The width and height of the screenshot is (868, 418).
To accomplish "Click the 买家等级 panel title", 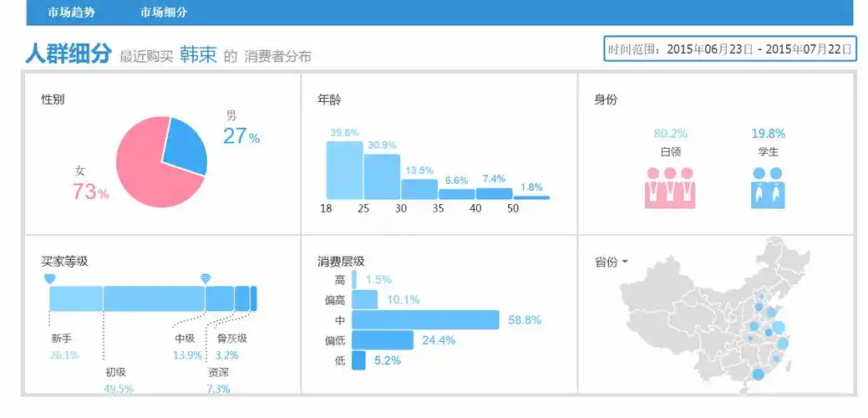I will coord(64,262).
